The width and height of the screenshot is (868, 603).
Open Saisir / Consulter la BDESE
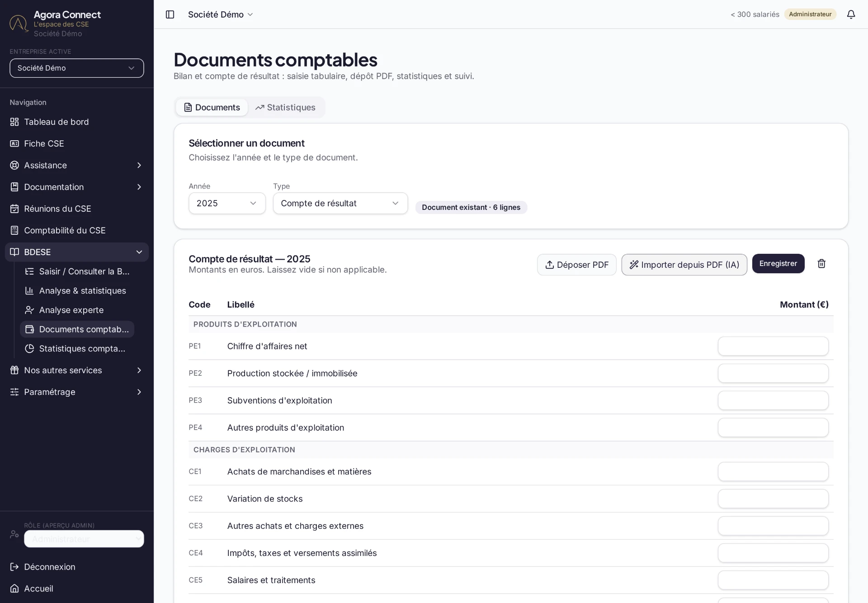pos(77,271)
